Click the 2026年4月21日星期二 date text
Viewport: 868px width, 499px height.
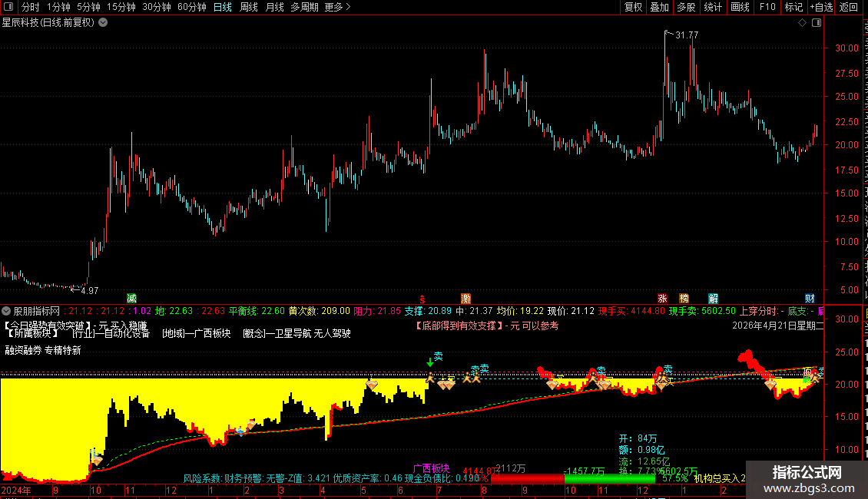click(778, 326)
